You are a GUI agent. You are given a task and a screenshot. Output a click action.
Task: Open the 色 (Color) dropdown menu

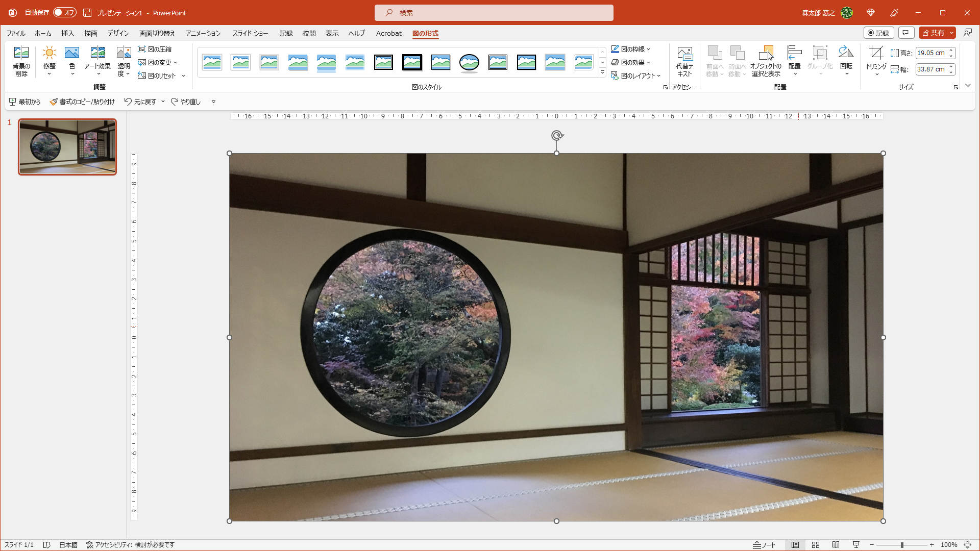tap(71, 60)
